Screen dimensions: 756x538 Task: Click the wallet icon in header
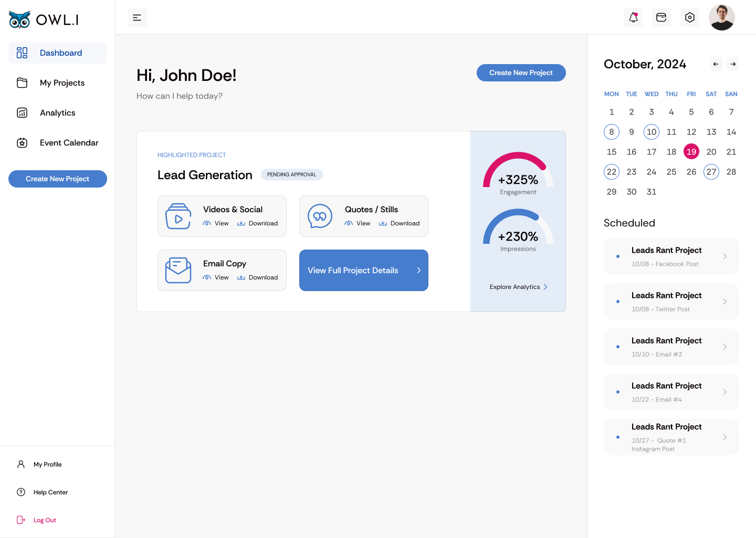[x=661, y=17]
